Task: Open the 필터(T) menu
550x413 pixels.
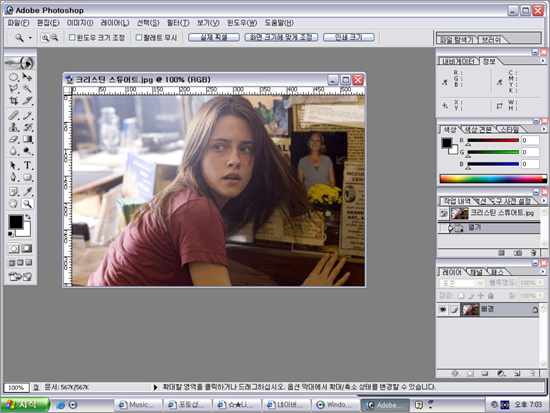Action: coord(178,23)
